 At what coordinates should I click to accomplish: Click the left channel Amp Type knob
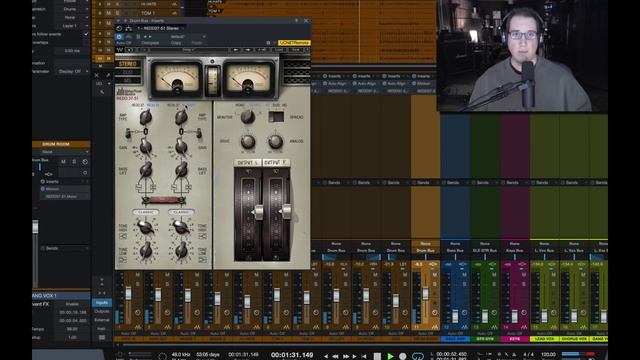point(145,118)
